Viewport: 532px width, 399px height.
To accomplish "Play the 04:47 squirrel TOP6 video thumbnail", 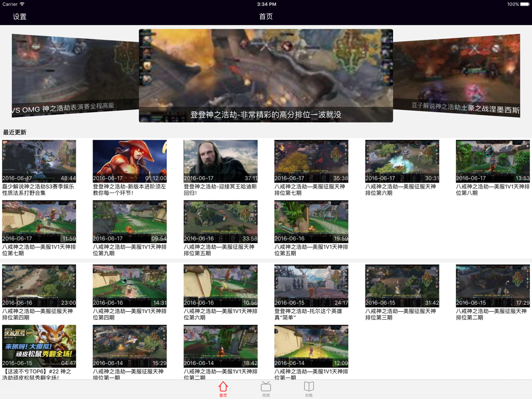I will point(39,346).
